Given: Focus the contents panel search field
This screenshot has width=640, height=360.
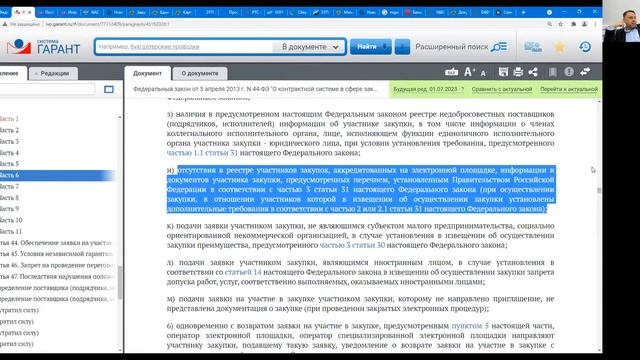Looking at the screenshot, I should click(x=47, y=89).
